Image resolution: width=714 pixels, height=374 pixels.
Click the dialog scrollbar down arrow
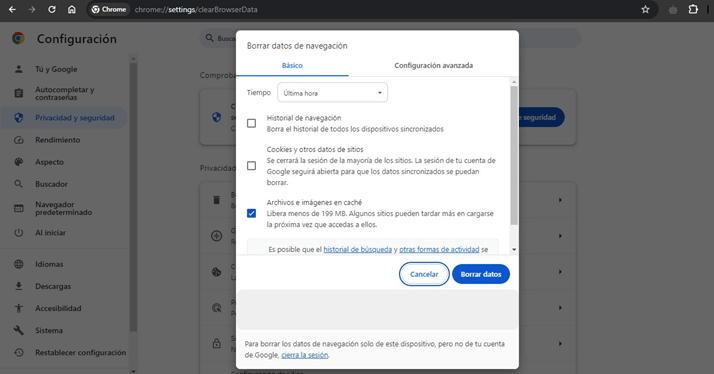514,250
